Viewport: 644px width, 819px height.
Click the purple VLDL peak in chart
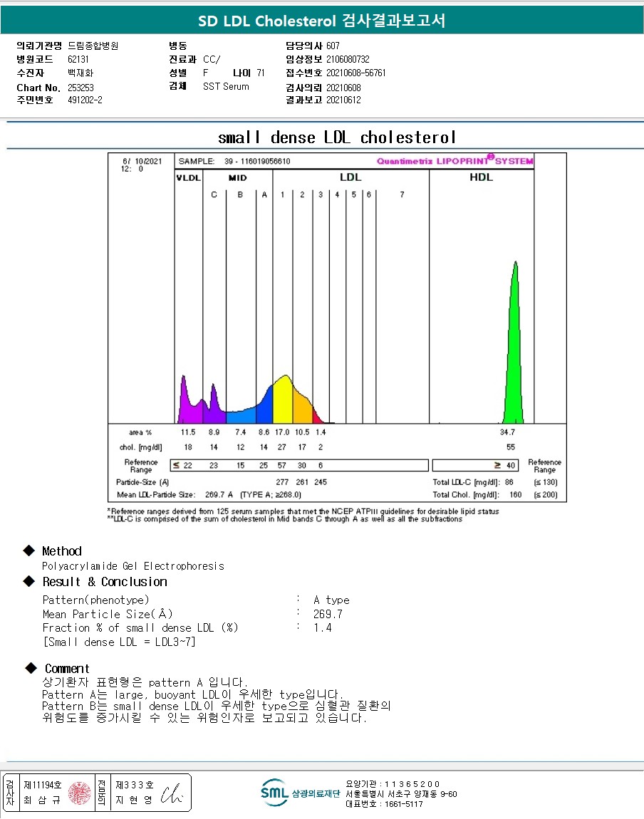point(185,402)
